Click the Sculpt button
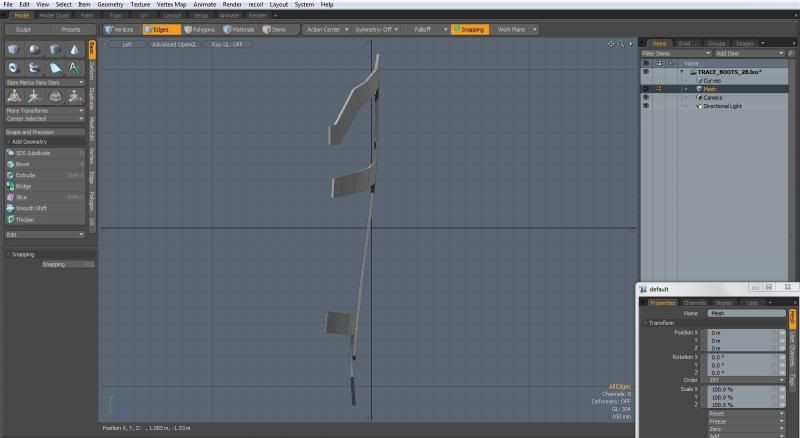The width and height of the screenshot is (800, 438). (23, 30)
